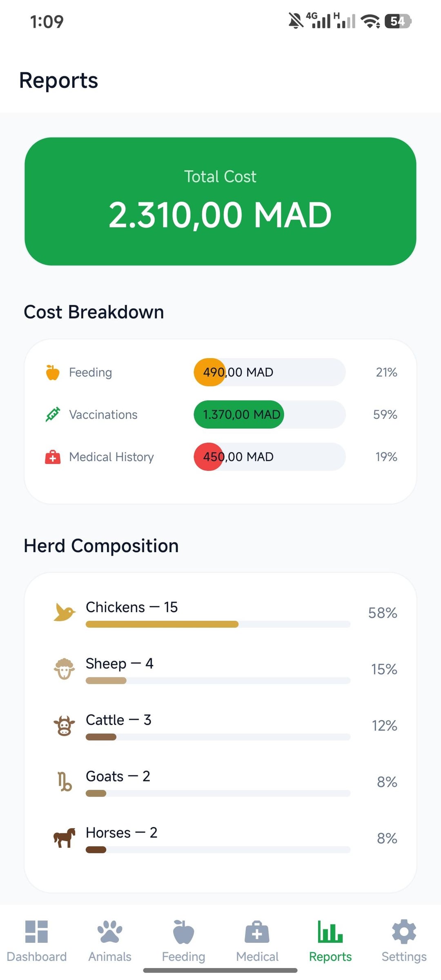Image resolution: width=441 pixels, height=980 pixels.
Task: Tap the Total Cost green card
Action: [220, 201]
